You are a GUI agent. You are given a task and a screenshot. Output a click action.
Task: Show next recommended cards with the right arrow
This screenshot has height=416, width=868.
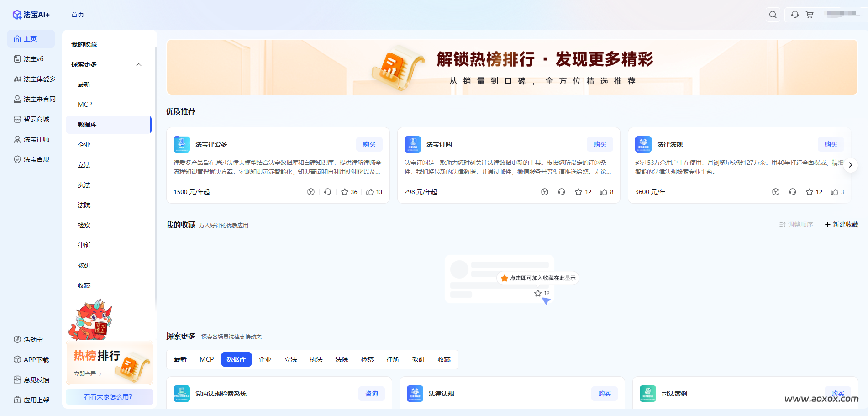(x=850, y=165)
